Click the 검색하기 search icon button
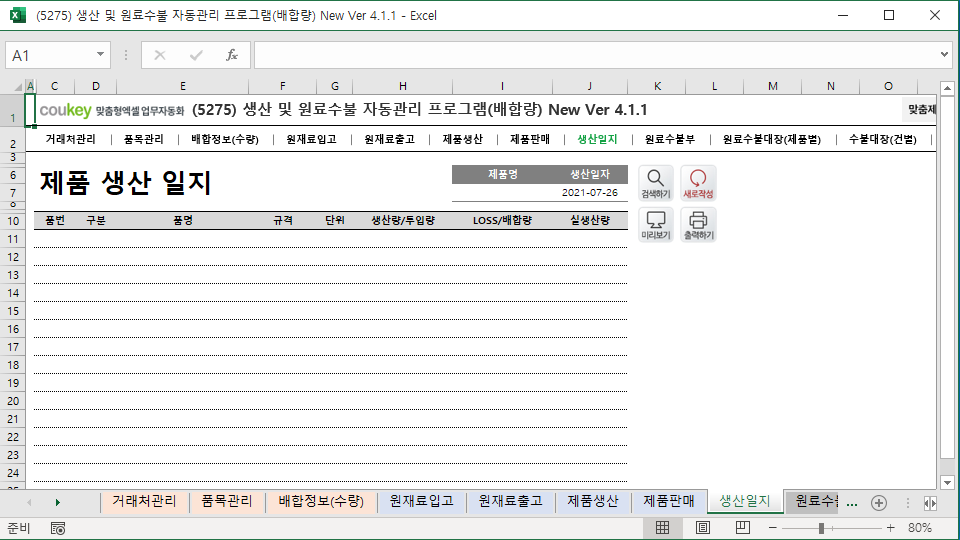 click(656, 183)
